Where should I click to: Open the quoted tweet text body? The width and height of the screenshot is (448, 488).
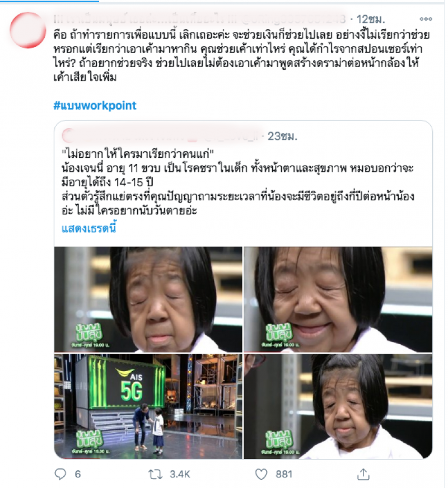pyautogui.click(x=237, y=182)
